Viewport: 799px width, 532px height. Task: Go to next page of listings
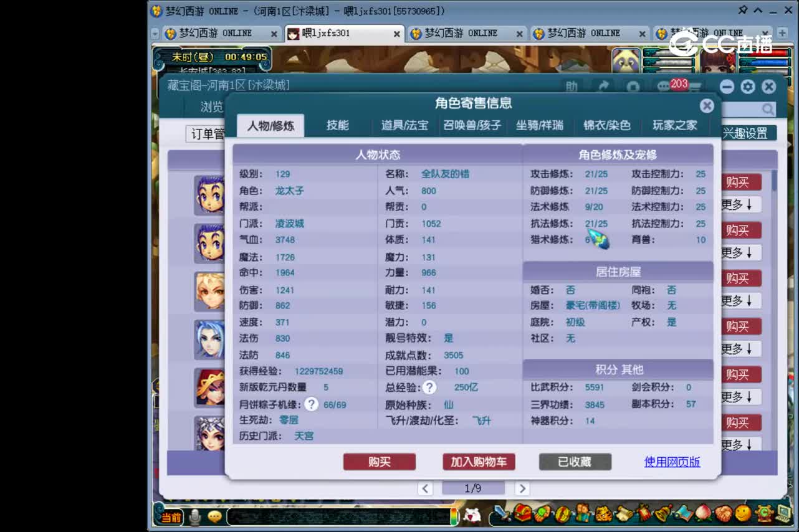pos(522,488)
